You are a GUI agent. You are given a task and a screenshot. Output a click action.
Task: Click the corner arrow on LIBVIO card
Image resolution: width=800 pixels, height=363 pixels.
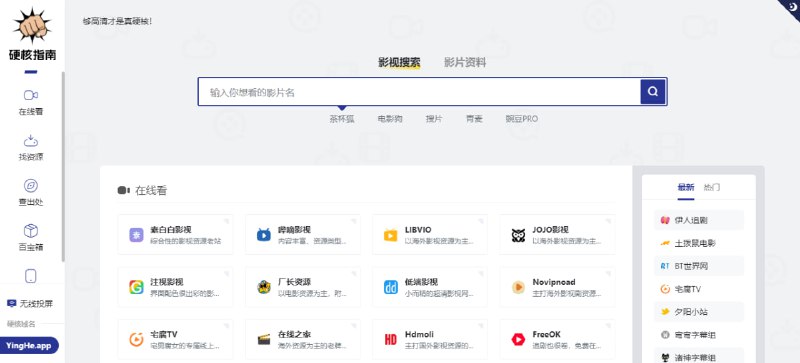[481, 220]
